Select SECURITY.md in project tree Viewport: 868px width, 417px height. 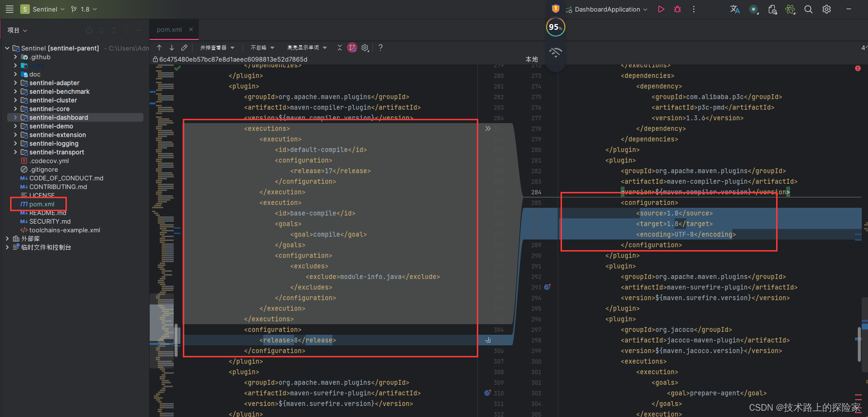click(x=50, y=221)
